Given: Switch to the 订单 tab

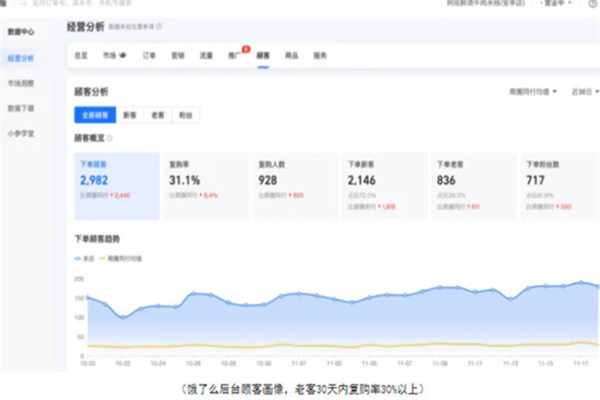Looking at the screenshot, I should point(149,55).
